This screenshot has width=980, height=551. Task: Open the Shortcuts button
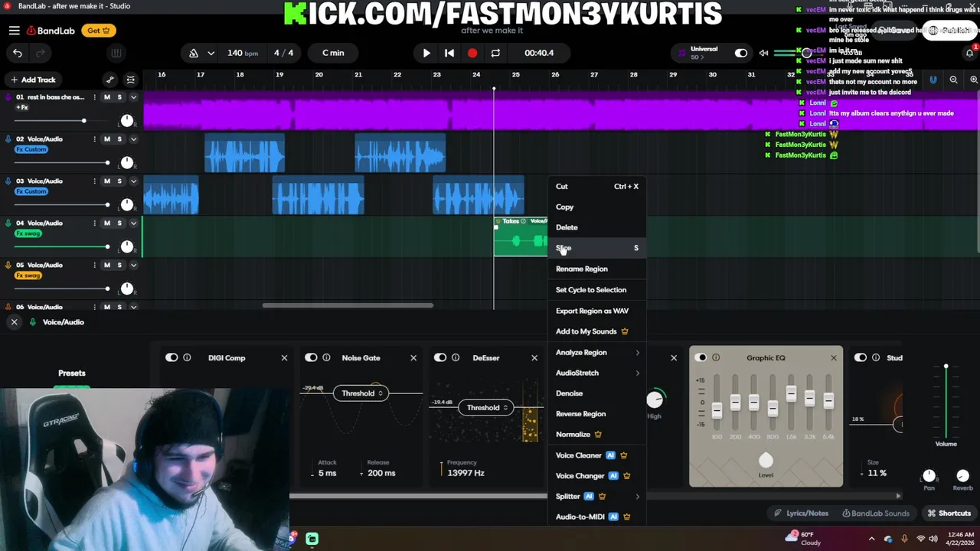point(949,514)
